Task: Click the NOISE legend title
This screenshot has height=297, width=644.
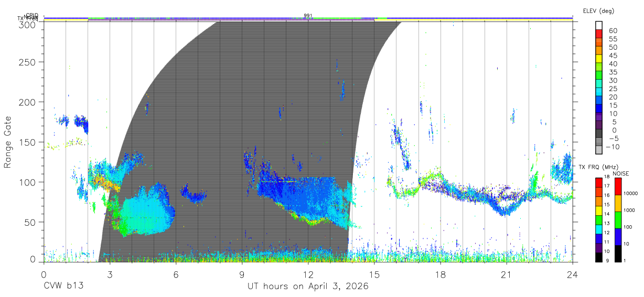Action: click(x=621, y=173)
